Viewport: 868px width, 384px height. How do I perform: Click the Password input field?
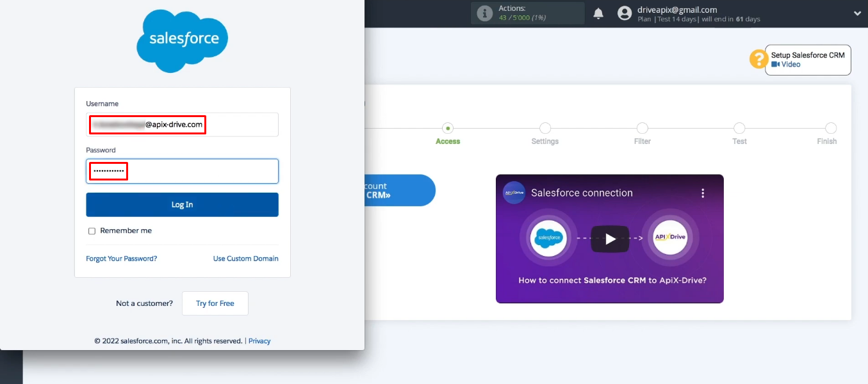tap(182, 171)
